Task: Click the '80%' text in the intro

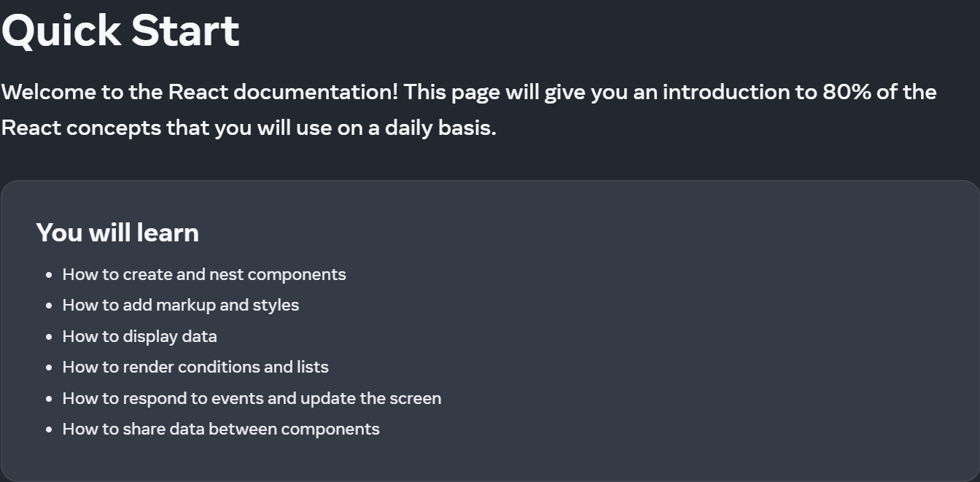Action: pos(847,92)
